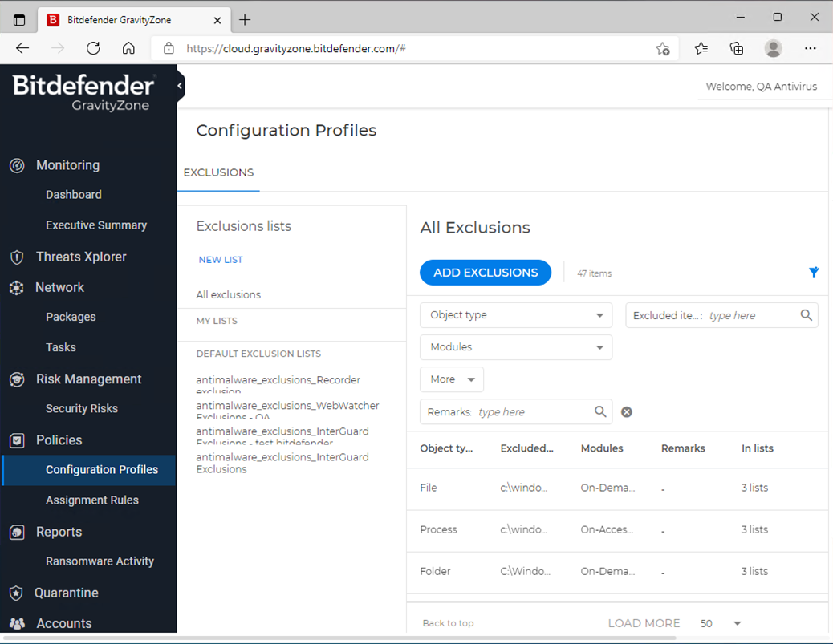
Task: Sort by Object type column header
Action: pos(446,448)
